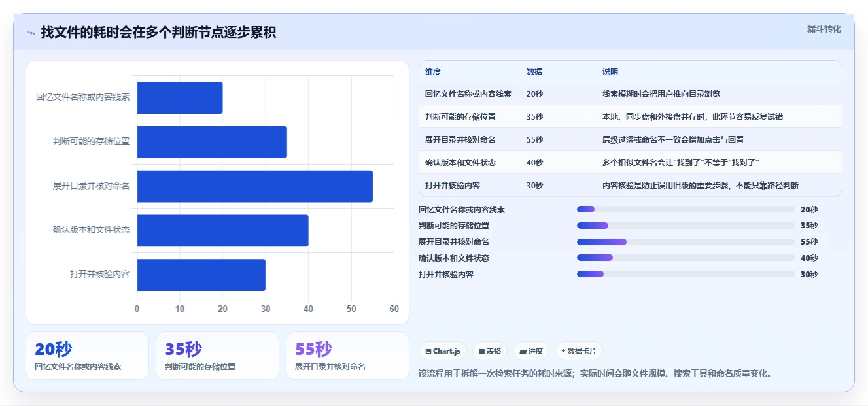Click the 35秒 value in the table
This screenshot has width=868, height=406.
tap(534, 117)
